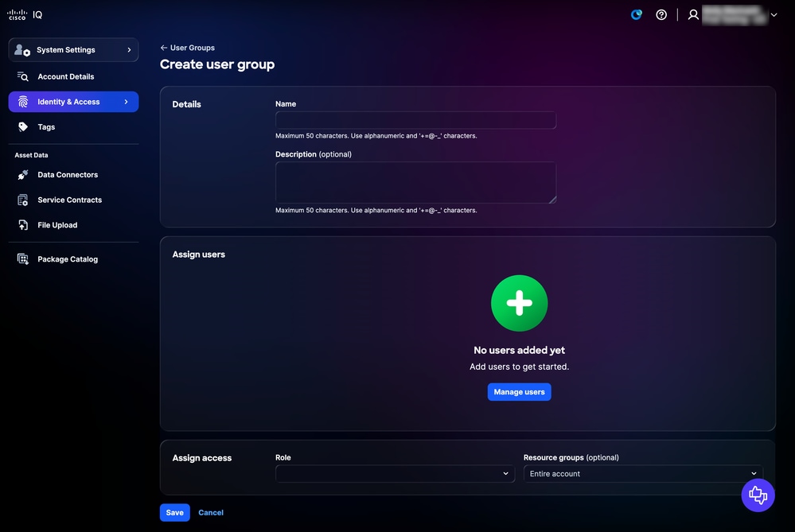The image size is (795, 532).
Task: Click the Service Contracts document icon
Action: pyautogui.click(x=23, y=200)
